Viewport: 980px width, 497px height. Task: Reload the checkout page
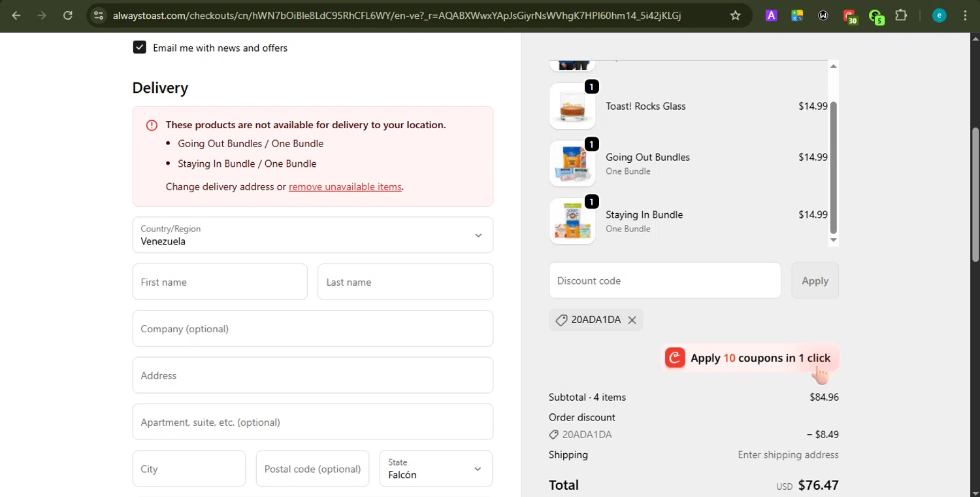click(x=68, y=16)
